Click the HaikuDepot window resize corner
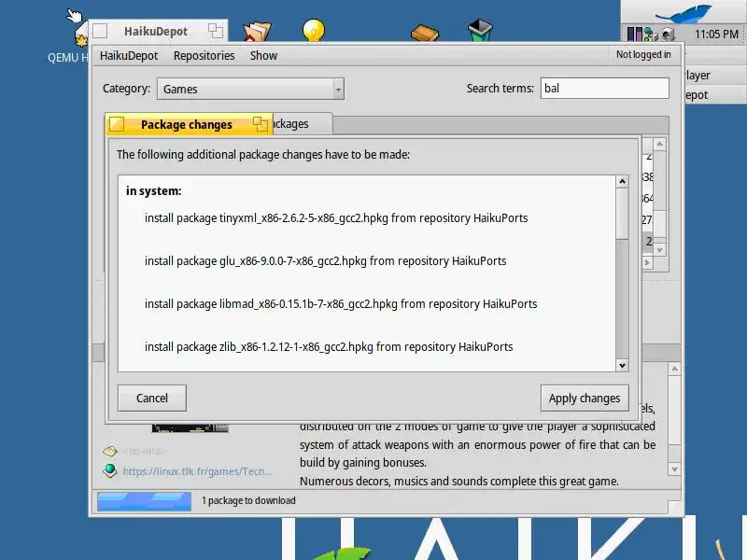Image resolution: width=747 pixels, height=560 pixels. [x=675, y=508]
